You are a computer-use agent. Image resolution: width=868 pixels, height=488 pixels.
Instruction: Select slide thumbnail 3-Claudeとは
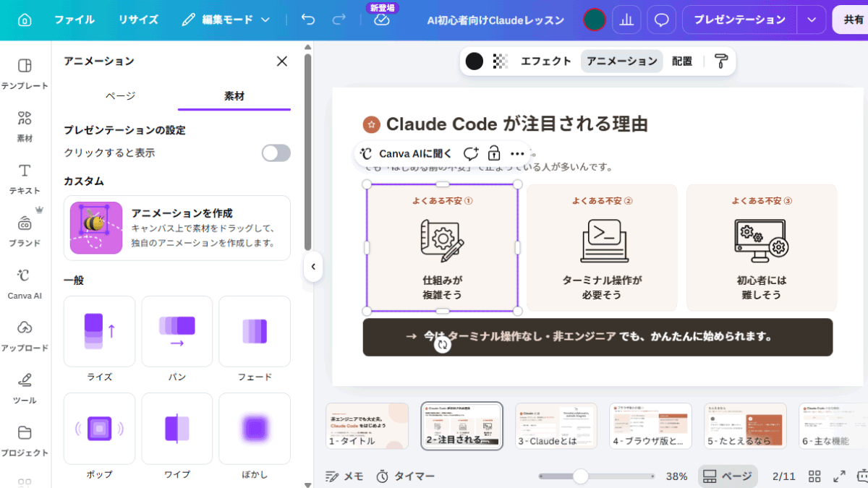[556, 426]
